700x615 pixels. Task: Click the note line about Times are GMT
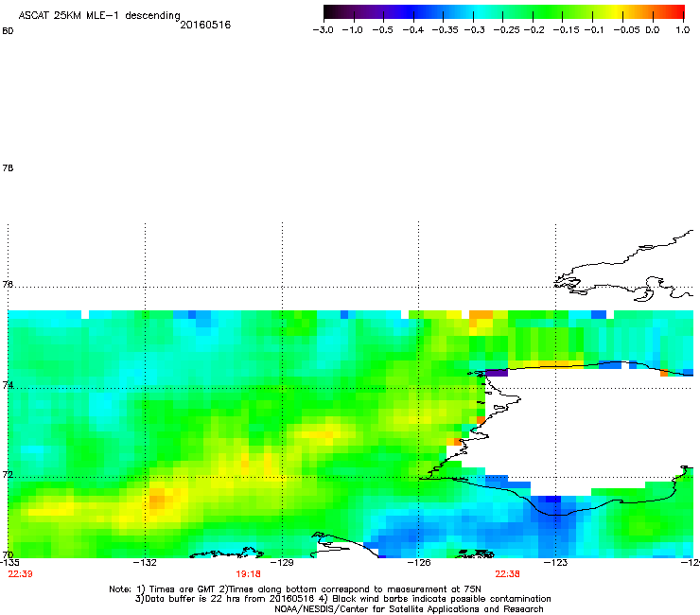click(x=295, y=589)
